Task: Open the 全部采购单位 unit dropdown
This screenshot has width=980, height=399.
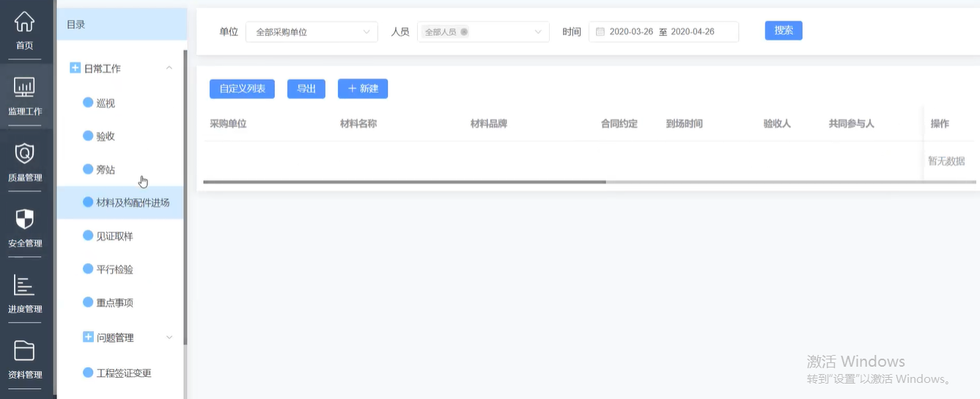Action: pyautogui.click(x=312, y=32)
